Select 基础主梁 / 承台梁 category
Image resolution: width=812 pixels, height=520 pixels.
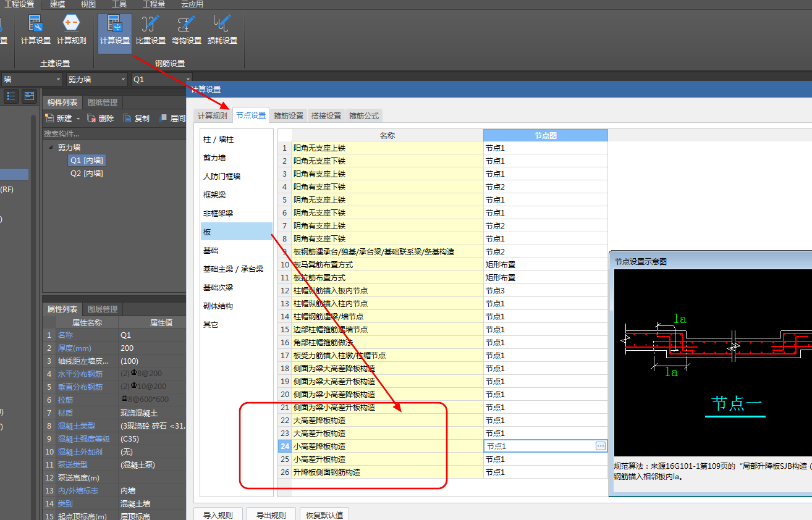(x=236, y=269)
